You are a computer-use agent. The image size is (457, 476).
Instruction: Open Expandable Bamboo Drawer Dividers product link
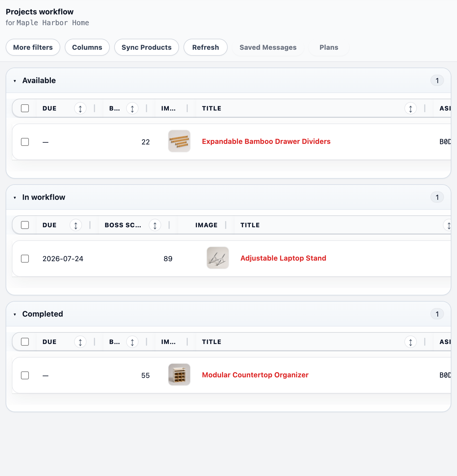266,141
